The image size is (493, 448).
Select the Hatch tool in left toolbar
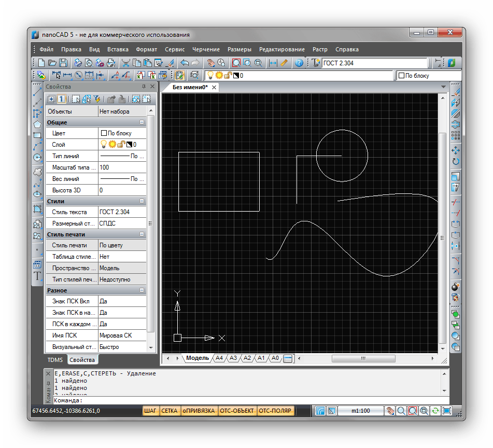37,209
